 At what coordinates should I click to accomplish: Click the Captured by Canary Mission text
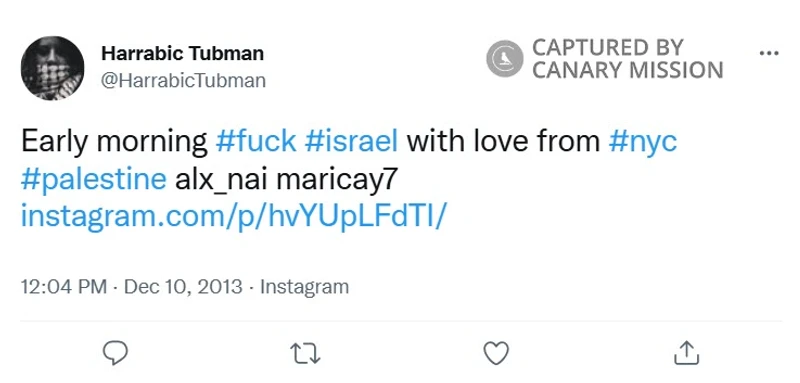click(628, 59)
